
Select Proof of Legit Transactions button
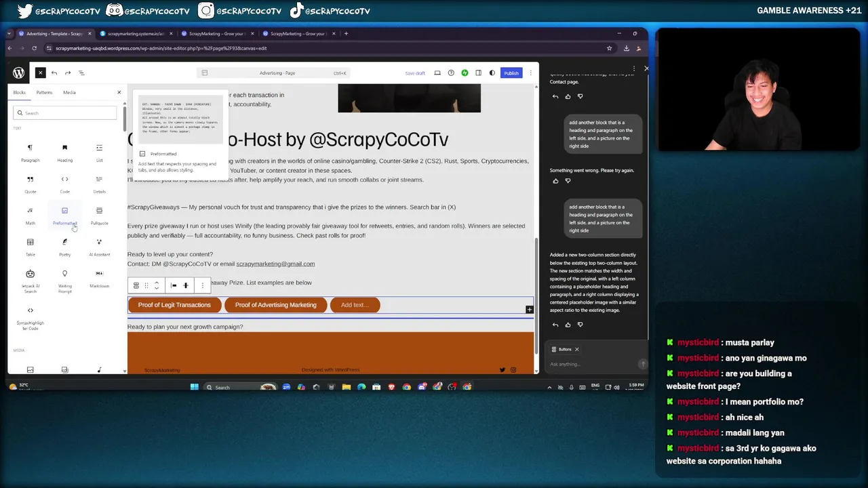tap(174, 305)
